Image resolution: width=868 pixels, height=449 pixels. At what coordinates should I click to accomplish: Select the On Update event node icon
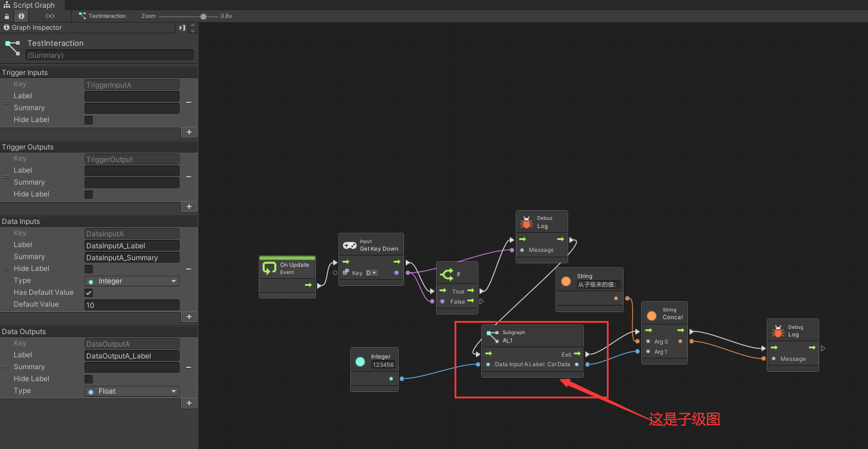(x=270, y=269)
